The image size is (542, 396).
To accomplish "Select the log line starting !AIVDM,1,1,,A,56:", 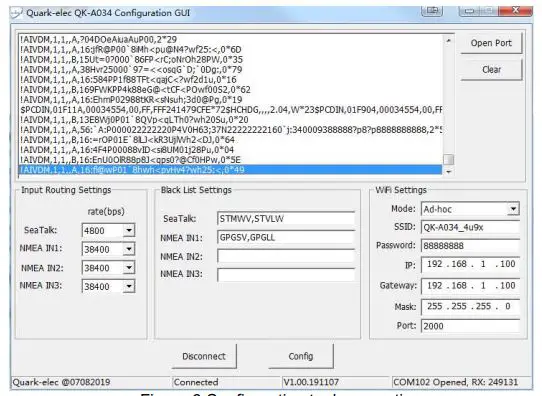I will coord(230,130).
